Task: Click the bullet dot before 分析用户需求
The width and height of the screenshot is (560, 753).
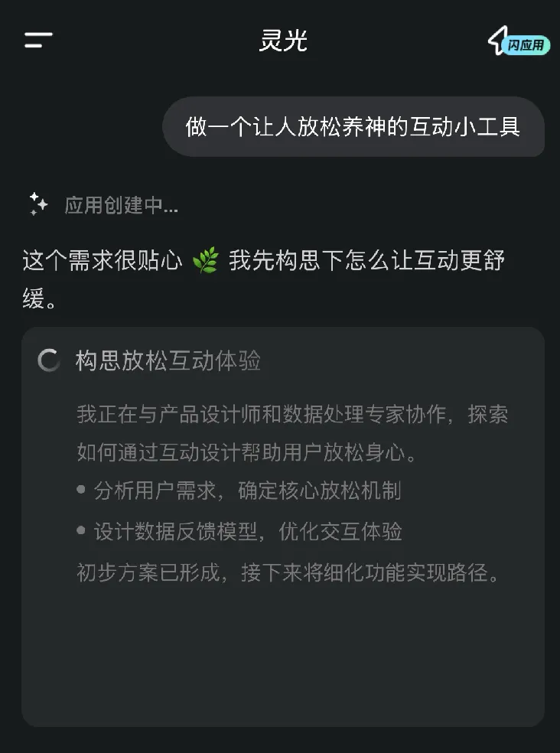Action: click(81, 490)
